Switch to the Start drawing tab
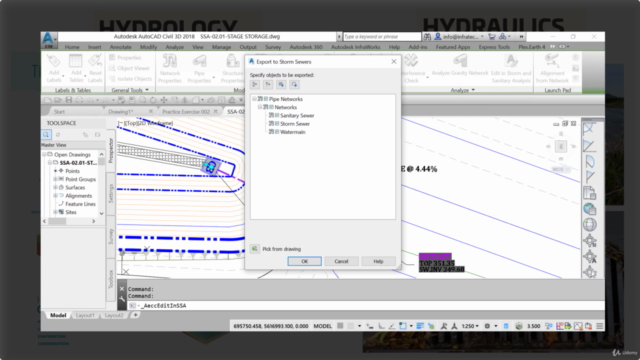The image size is (640, 360). [x=60, y=111]
